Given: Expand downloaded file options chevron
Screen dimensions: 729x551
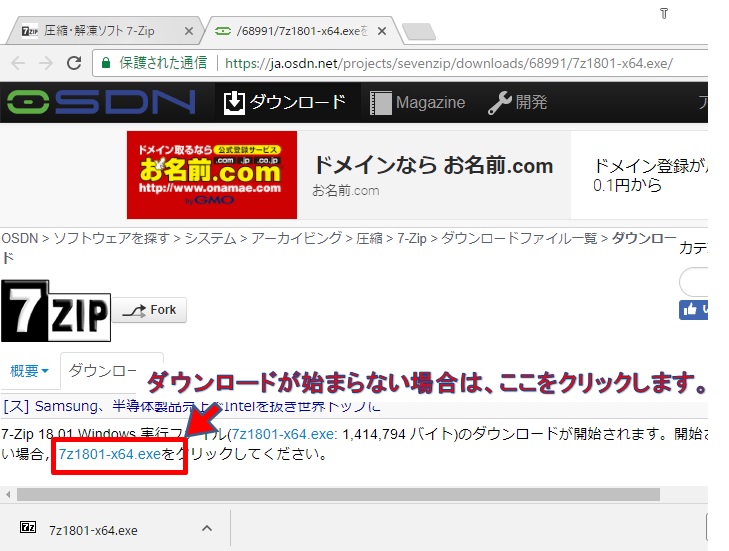Looking at the screenshot, I should point(207,528).
